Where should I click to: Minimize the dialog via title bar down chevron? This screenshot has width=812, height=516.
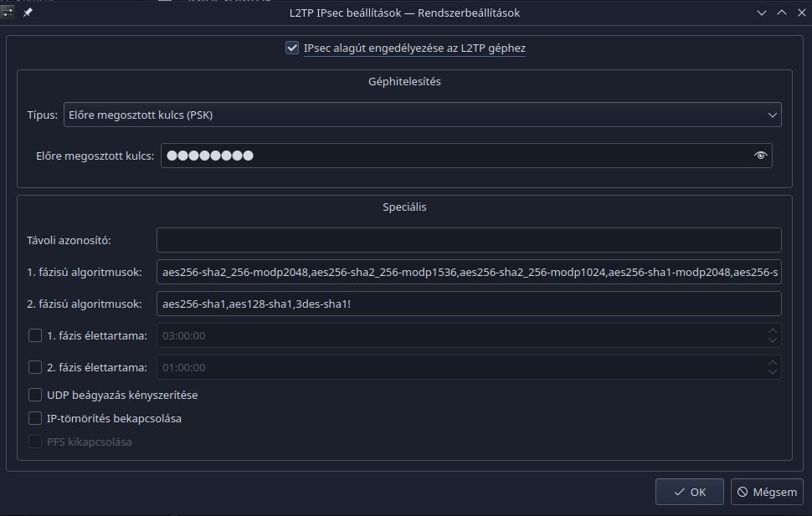761,13
